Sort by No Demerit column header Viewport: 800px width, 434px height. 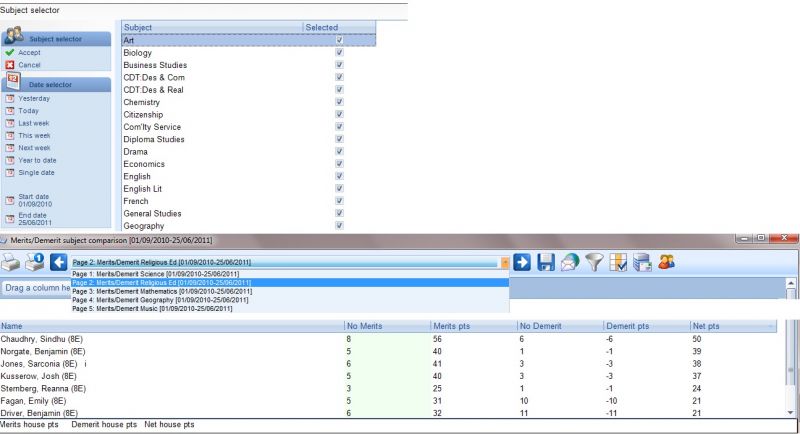(x=560, y=326)
